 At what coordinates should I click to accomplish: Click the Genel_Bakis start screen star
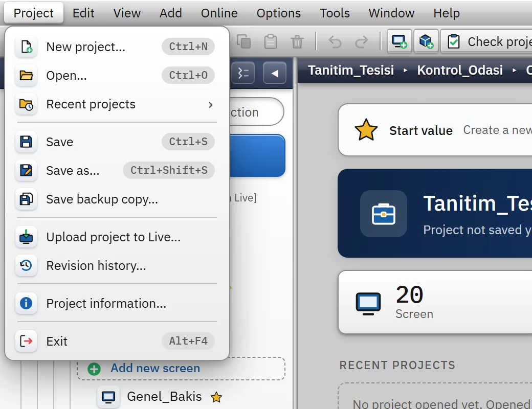tap(216, 396)
